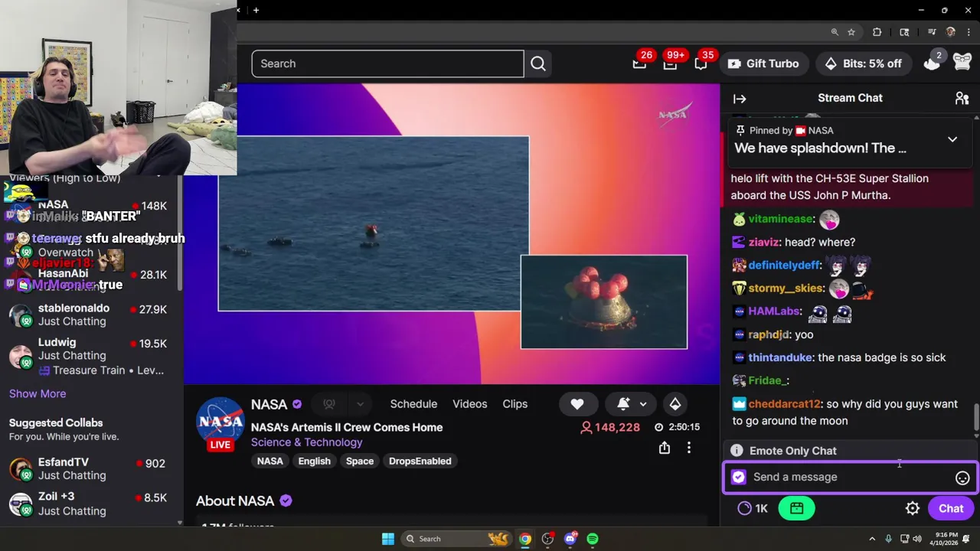This screenshot has height=551, width=980.
Task: Share the NASA stream
Action: pos(665,448)
